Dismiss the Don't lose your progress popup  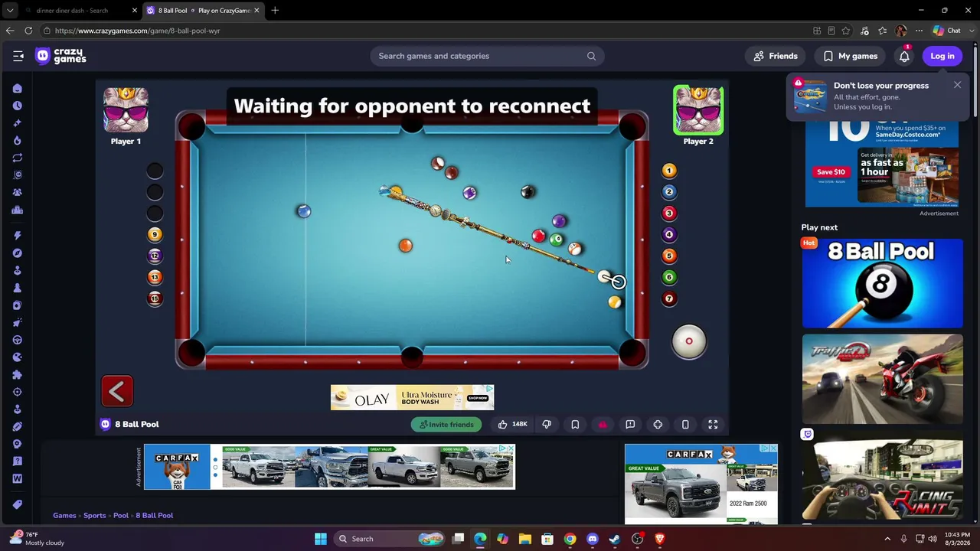pyautogui.click(x=957, y=85)
